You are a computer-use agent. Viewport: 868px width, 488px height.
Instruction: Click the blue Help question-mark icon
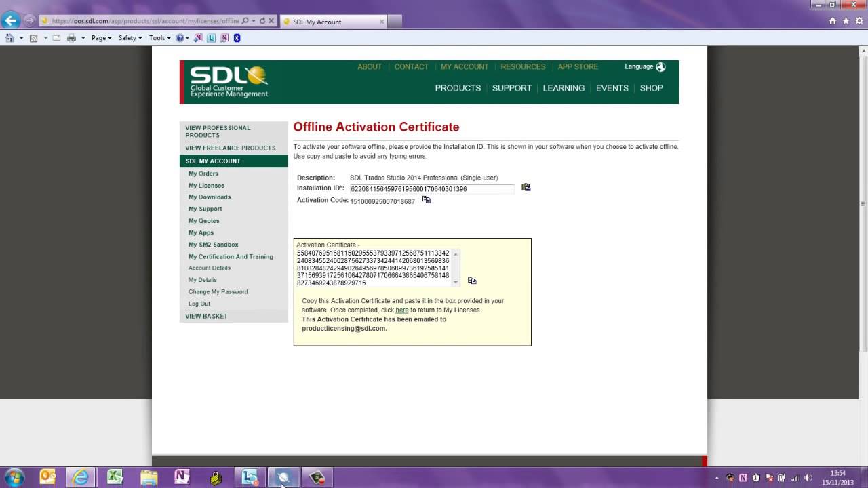180,38
